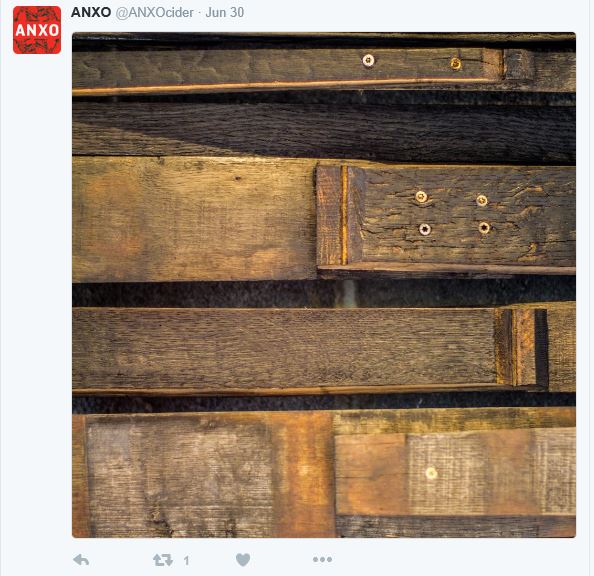The width and height of the screenshot is (594, 576).
Task: Click the upper-left screw in the four-screw cluster
Action: (421, 196)
